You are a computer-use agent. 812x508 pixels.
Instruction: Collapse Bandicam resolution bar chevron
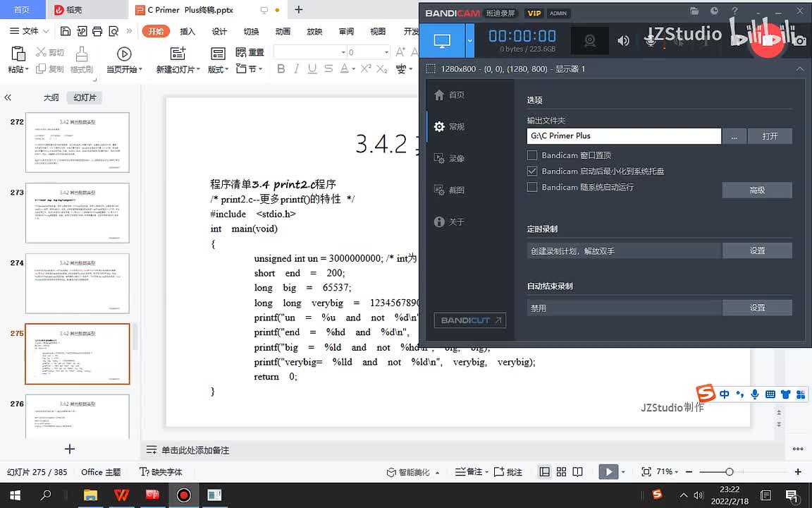tap(799, 69)
